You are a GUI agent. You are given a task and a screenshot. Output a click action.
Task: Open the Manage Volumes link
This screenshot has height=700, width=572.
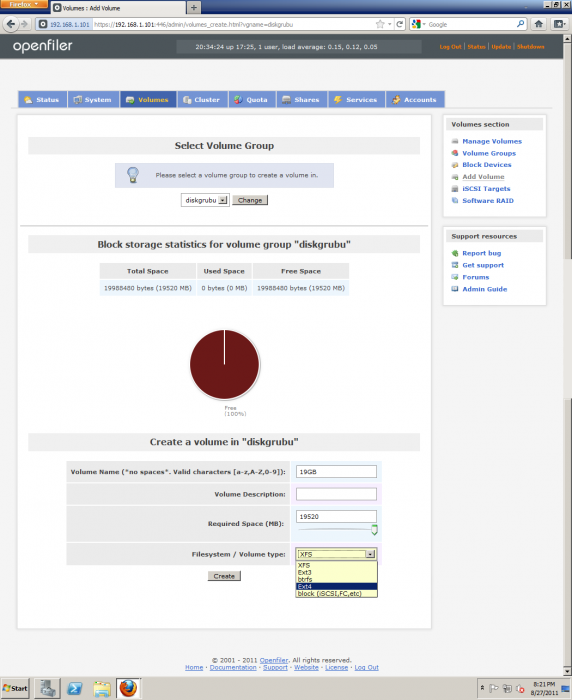tap(492, 141)
